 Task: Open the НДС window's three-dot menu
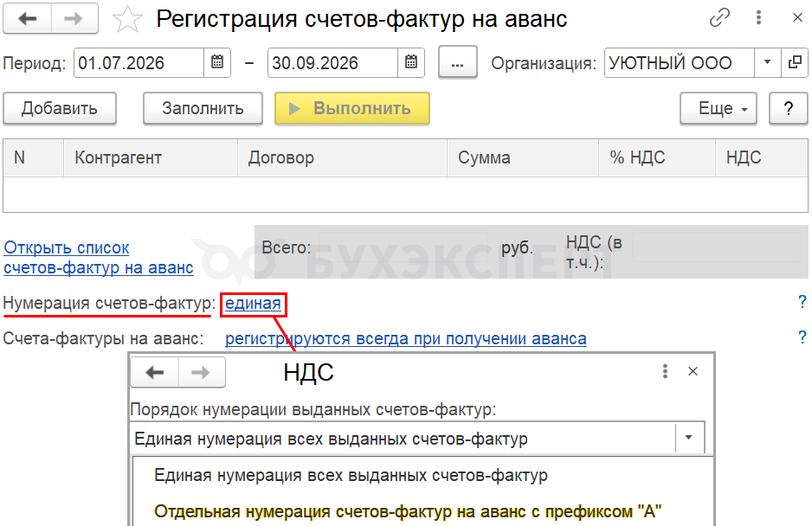[x=665, y=371]
